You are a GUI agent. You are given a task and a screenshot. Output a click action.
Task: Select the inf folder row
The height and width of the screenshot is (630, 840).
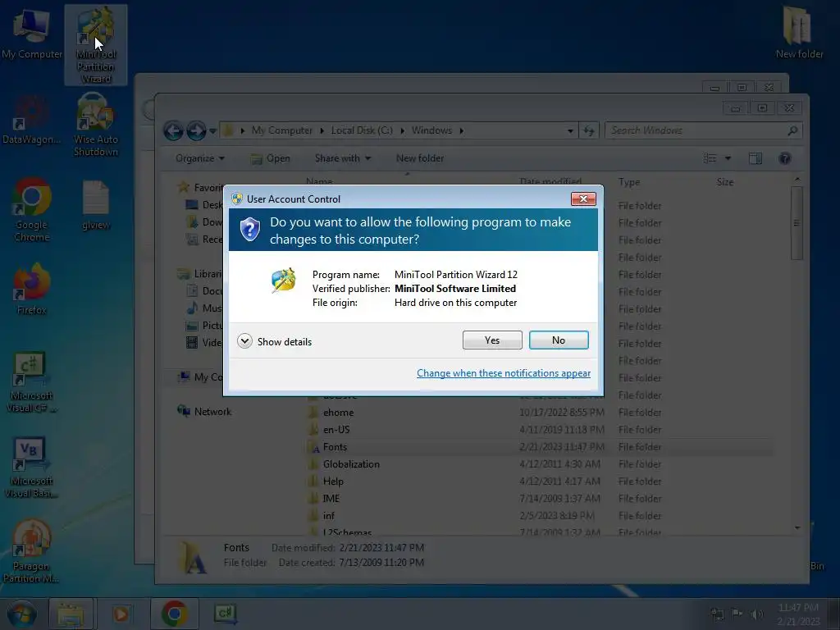(538, 515)
